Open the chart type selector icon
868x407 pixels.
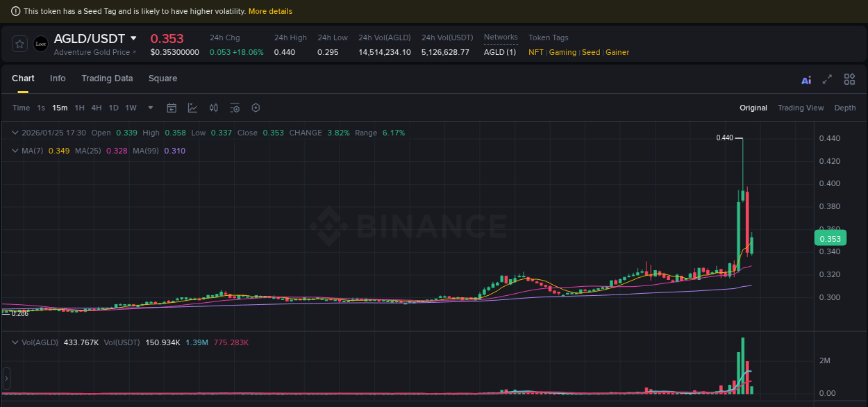pyautogui.click(x=192, y=108)
